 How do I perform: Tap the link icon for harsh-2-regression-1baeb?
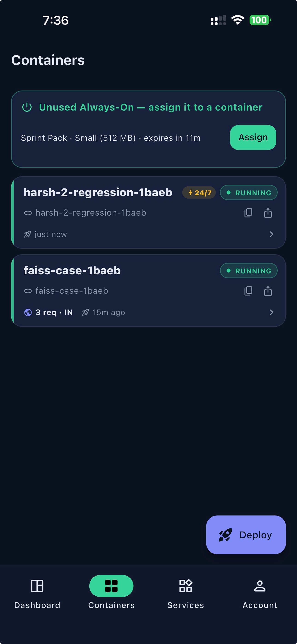click(28, 213)
